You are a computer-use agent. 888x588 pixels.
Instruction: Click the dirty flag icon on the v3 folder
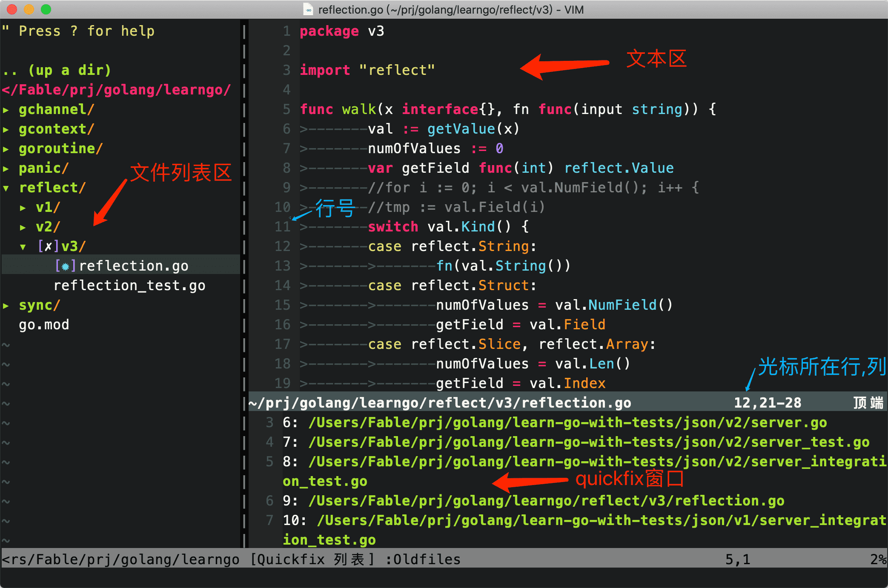tap(49, 247)
